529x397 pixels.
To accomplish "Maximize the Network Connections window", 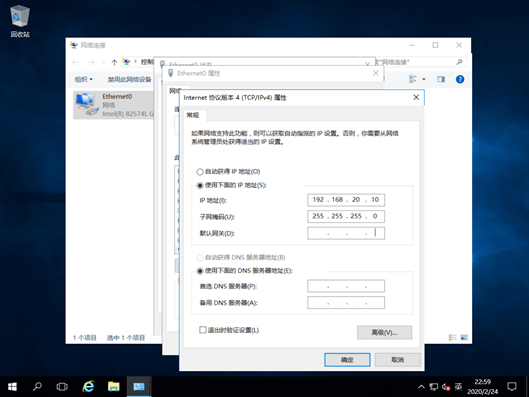I will (x=435, y=45).
